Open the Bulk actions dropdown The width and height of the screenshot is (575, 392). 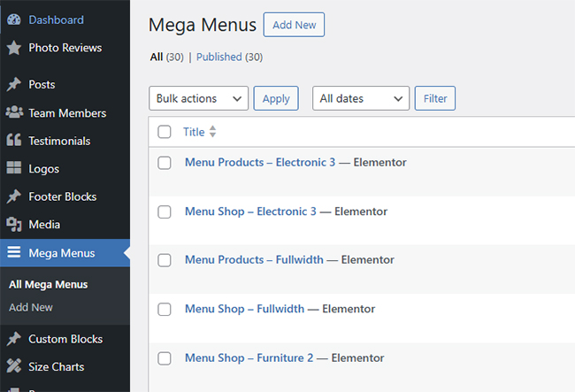click(x=198, y=98)
